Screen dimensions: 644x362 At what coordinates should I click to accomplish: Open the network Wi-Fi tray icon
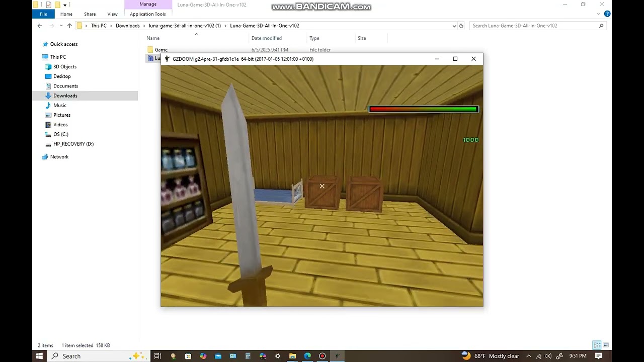(539, 356)
